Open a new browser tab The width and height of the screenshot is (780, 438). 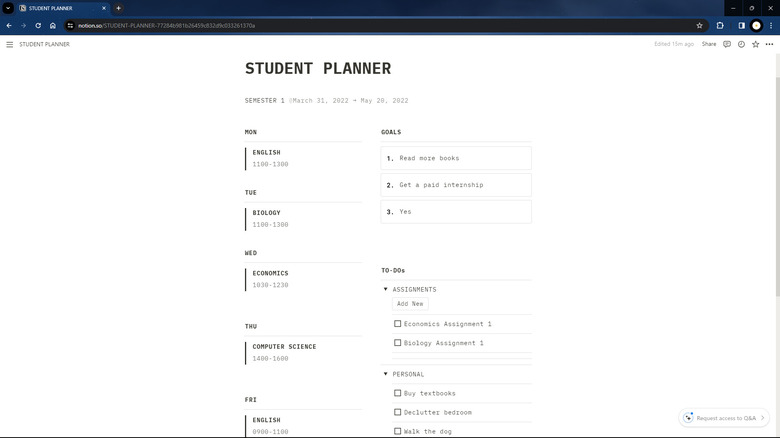(x=118, y=8)
